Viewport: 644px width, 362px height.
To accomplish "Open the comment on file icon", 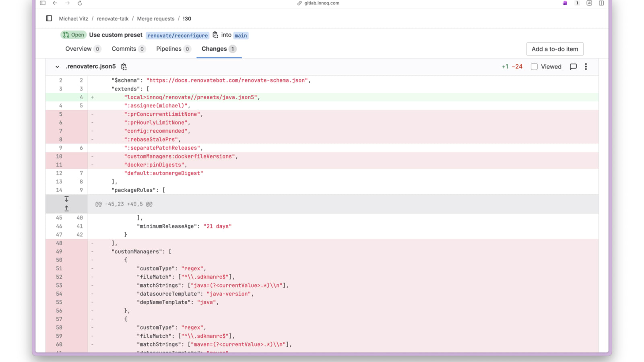I will pos(573,67).
